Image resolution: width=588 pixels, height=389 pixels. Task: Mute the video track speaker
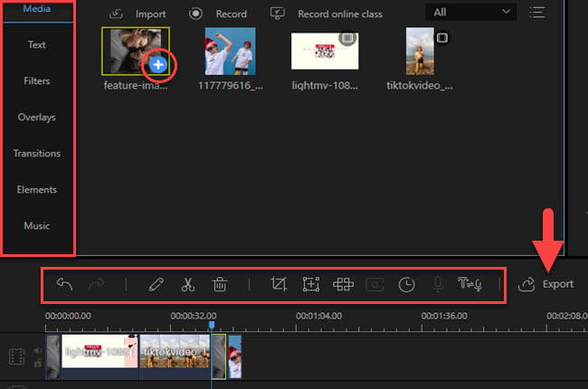tap(37, 350)
